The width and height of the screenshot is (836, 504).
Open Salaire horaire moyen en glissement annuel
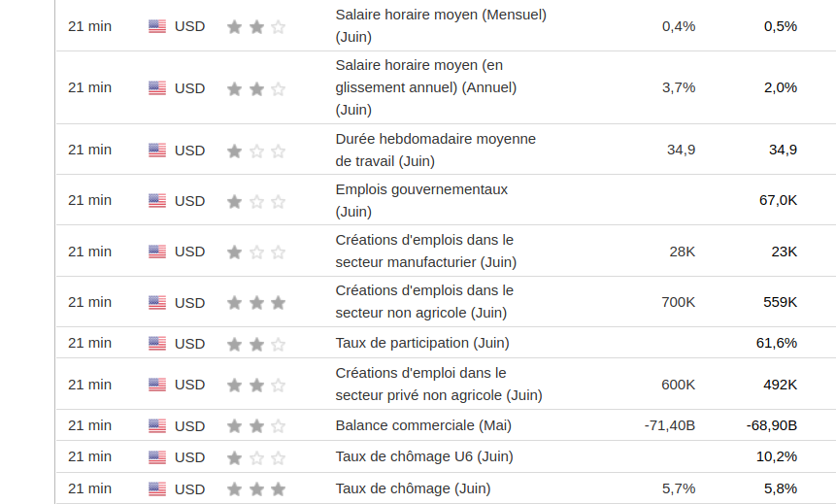click(425, 87)
